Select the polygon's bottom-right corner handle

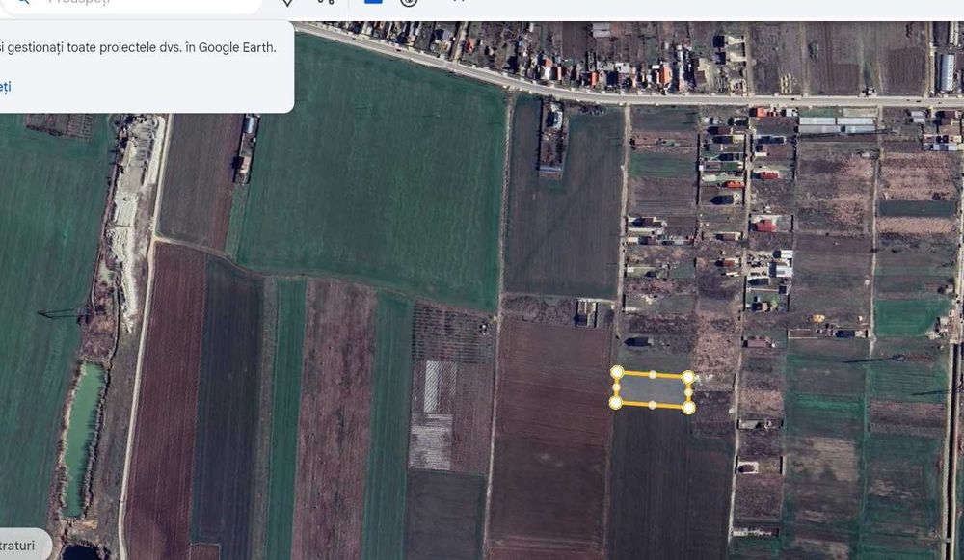[688, 407]
